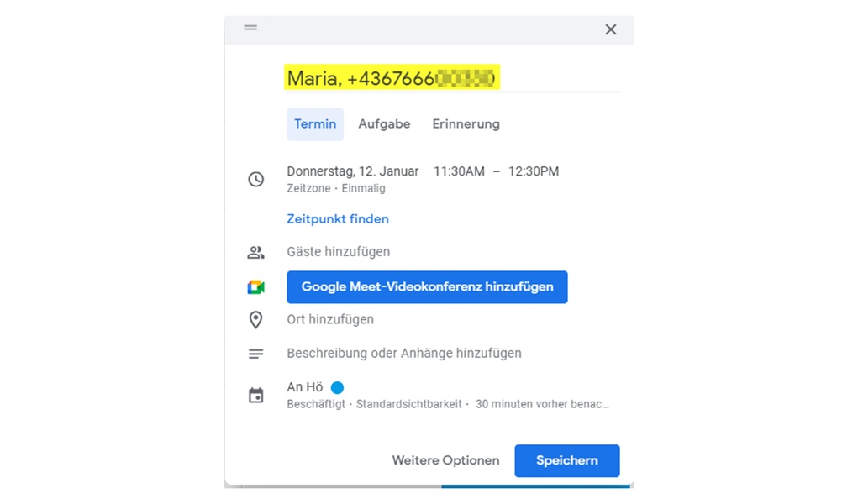Save the event with Speichern
This screenshot has height=504, width=858.
point(567,461)
